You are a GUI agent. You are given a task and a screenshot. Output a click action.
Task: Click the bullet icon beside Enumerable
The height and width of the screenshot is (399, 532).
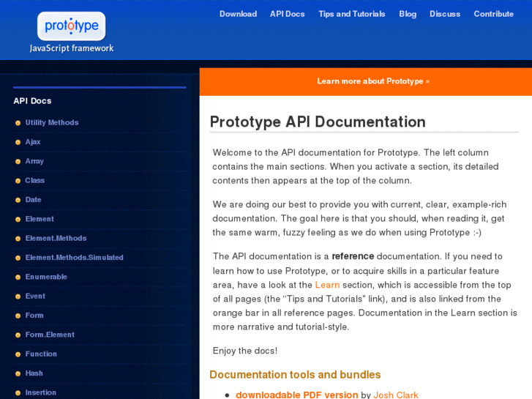(x=18, y=277)
